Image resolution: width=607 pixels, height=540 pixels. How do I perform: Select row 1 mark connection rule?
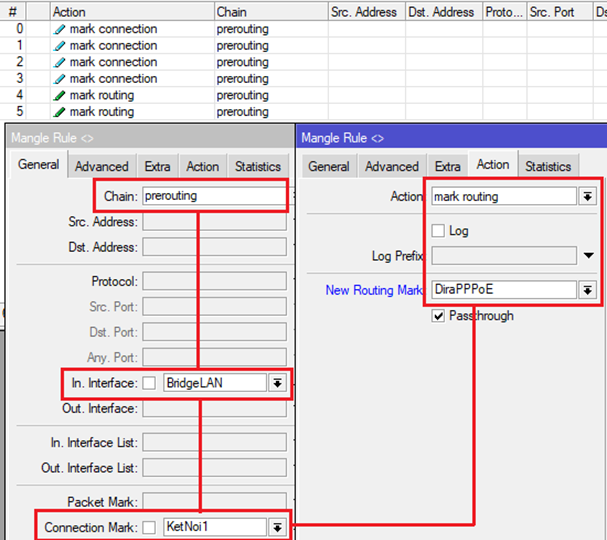[112, 45]
